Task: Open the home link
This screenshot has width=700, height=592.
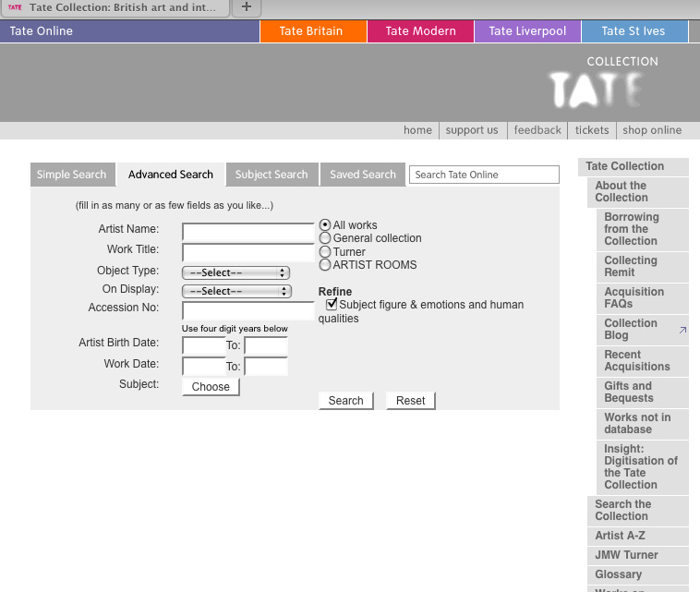Action: tap(417, 130)
